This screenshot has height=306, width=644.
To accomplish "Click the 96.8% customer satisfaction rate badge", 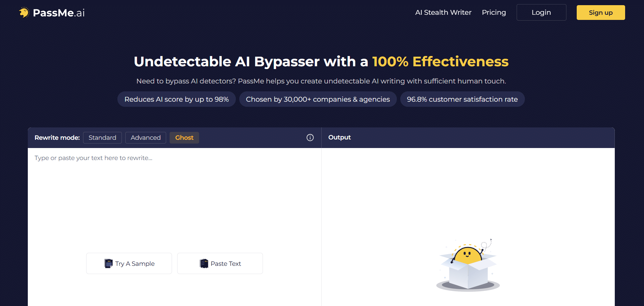I will 462,99.
